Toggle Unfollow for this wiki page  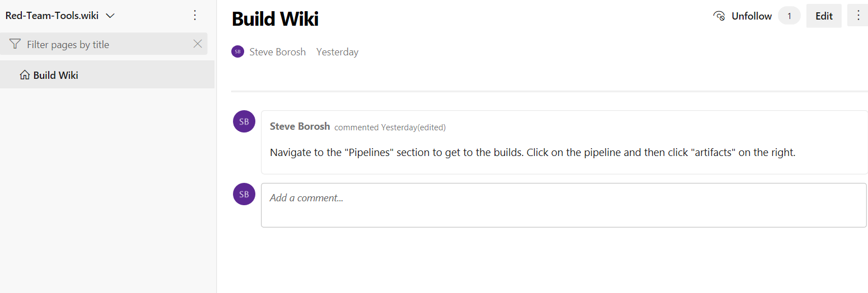click(743, 16)
